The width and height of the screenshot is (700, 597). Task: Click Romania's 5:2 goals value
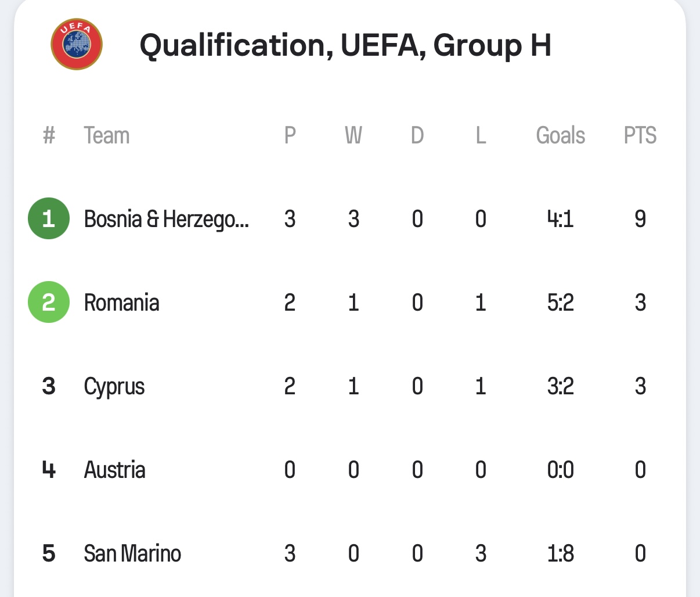pos(561,303)
